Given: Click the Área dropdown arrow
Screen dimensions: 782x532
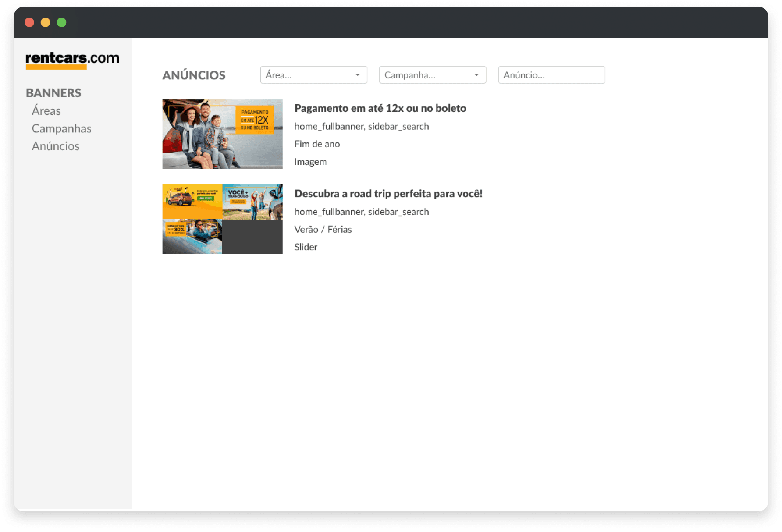Looking at the screenshot, I should pyautogui.click(x=358, y=75).
